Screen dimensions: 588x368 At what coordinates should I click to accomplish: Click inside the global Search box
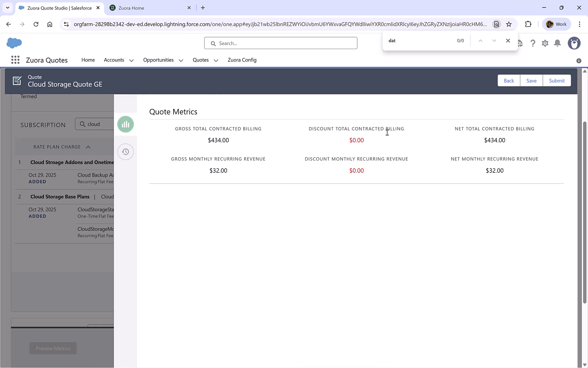280,43
